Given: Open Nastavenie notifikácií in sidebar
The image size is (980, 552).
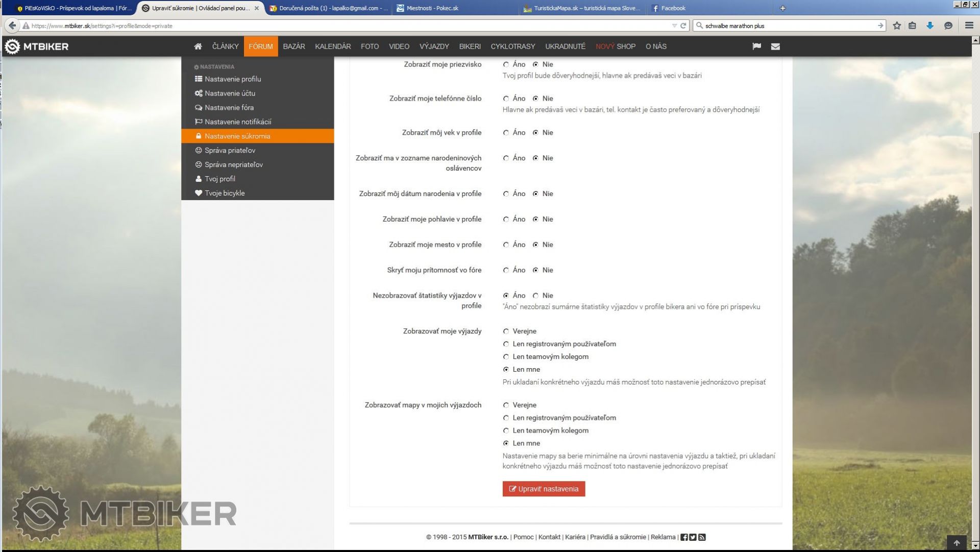Looking at the screenshot, I should [238, 122].
